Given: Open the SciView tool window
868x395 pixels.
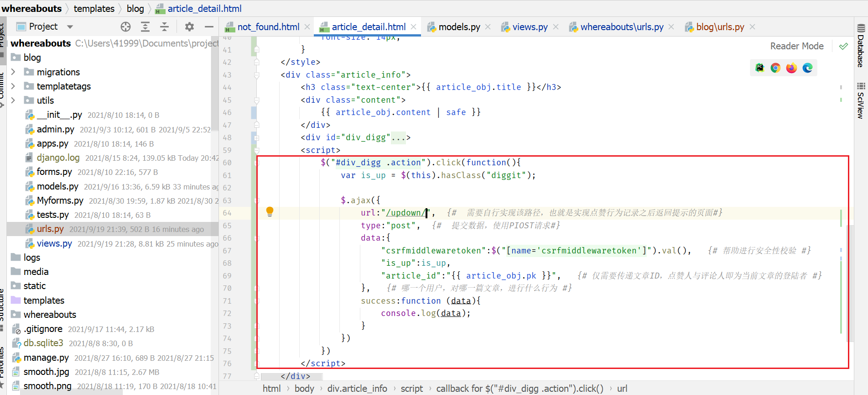Looking at the screenshot, I should 861,100.
